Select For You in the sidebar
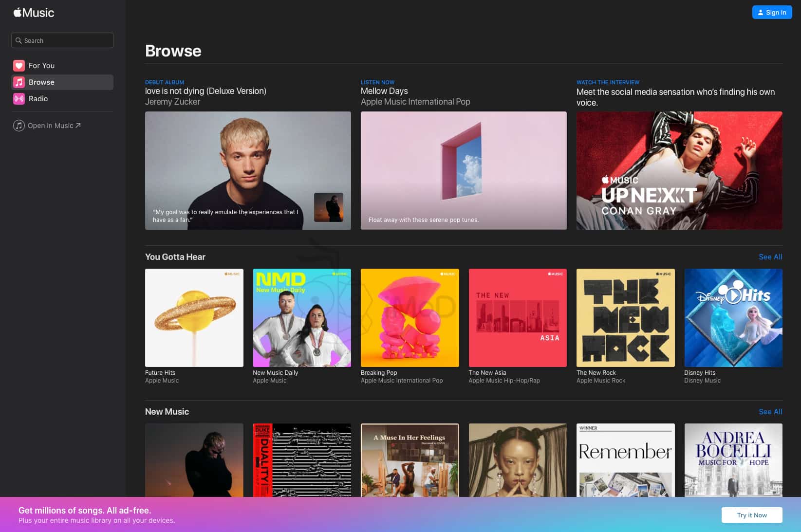 [41, 66]
